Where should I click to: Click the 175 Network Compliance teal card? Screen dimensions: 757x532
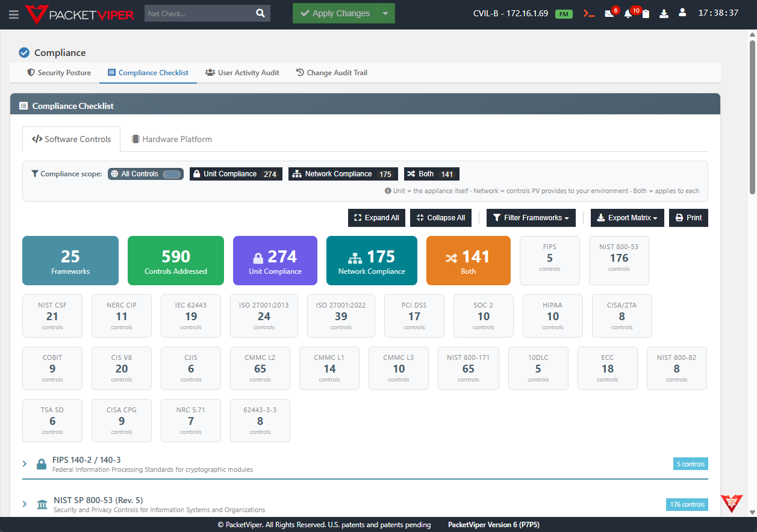click(372, 261)
